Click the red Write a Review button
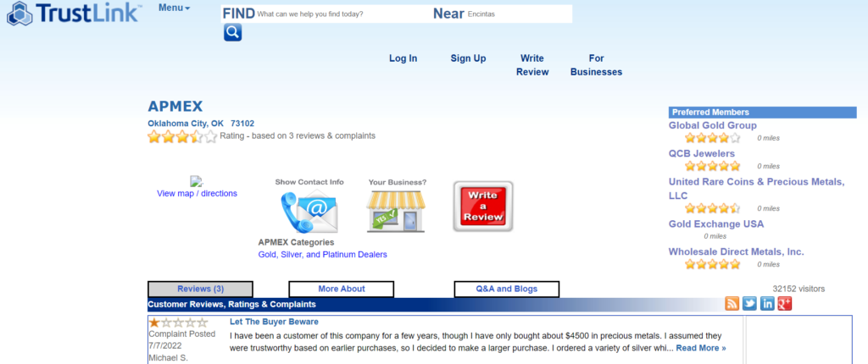Screen dimensions: 868x364 (x=483, y=207)
